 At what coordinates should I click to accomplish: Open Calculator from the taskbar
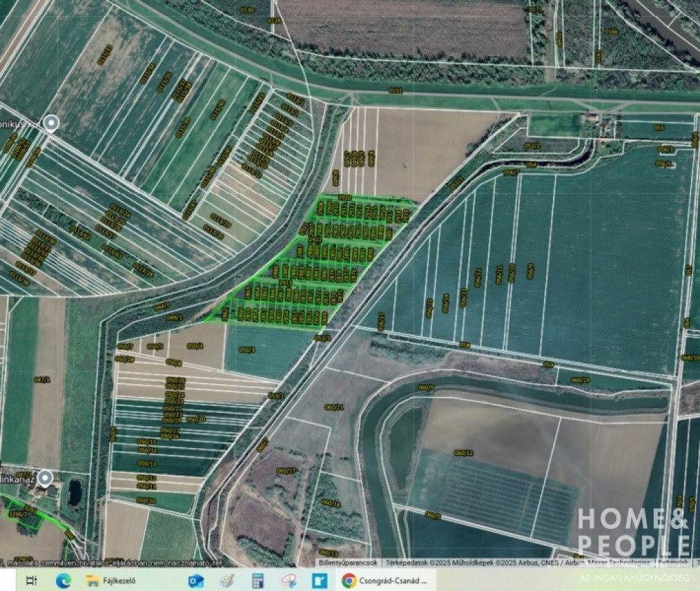click(x=258, y=581)
